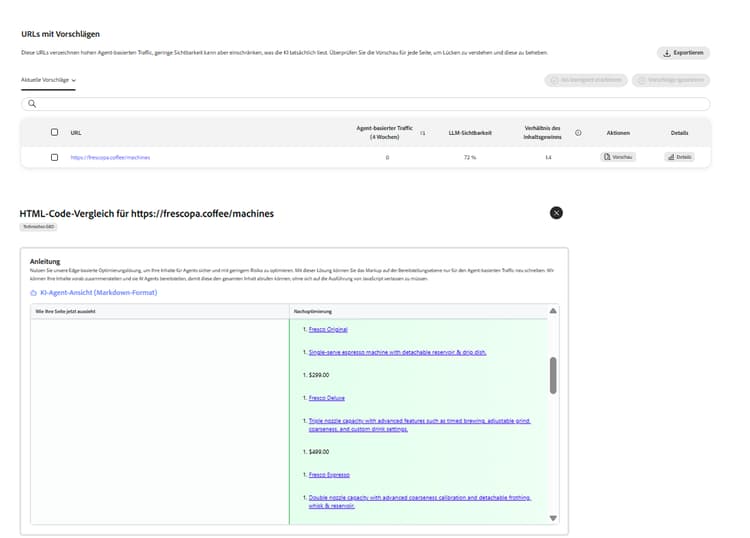The image size is (750, 538).
Task: Click the tag below HTML-Code-Vergleich title
Action: pyautogui.click(x=38, y=227)
